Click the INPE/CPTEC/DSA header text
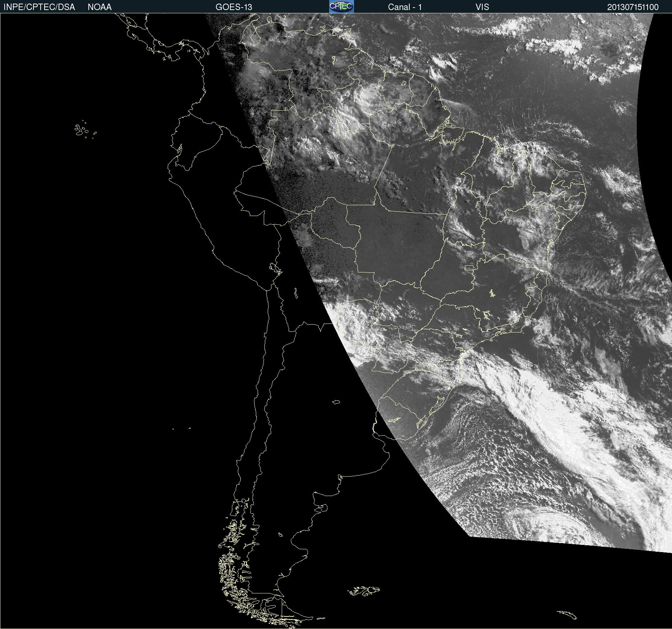This screenshot has height=629, width=672. point(39,7)
